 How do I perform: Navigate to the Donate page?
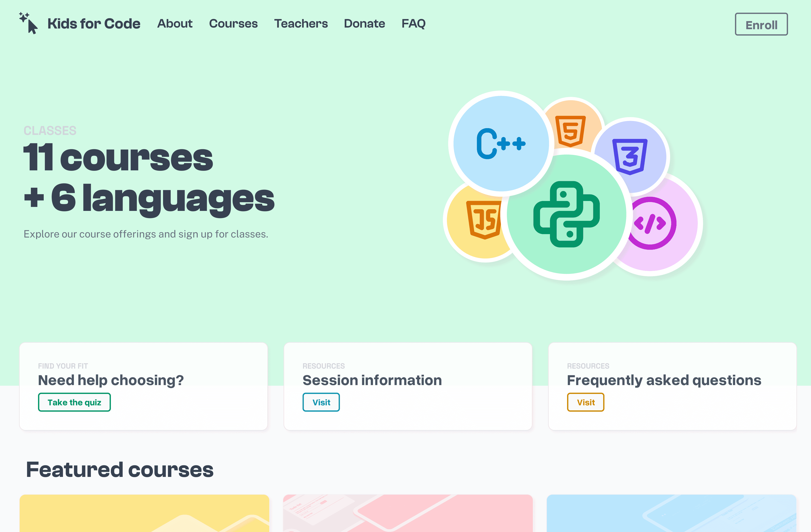click(x=364, y=23)
